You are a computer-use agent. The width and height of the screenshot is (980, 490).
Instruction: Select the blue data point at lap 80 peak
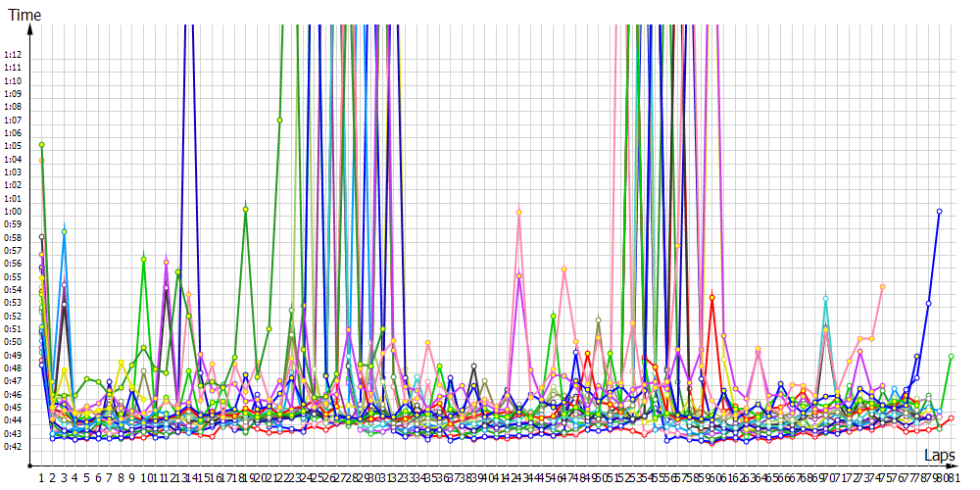[939, 212]
